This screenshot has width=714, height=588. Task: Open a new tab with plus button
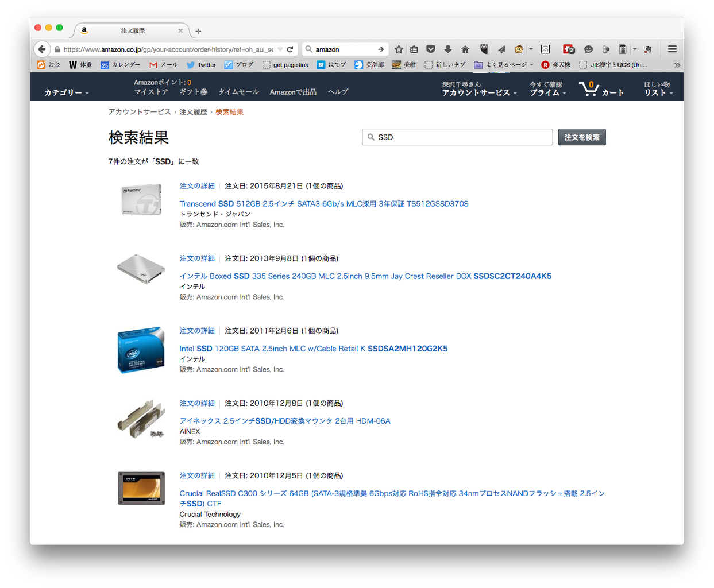198,31
